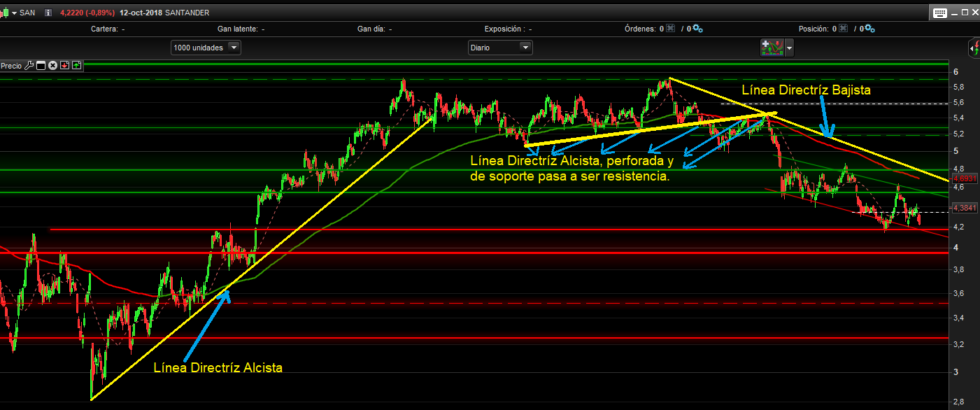This screenshot has height=410, width=980.
Task: Click the add indicator chart icon
Action: point(772,48)
